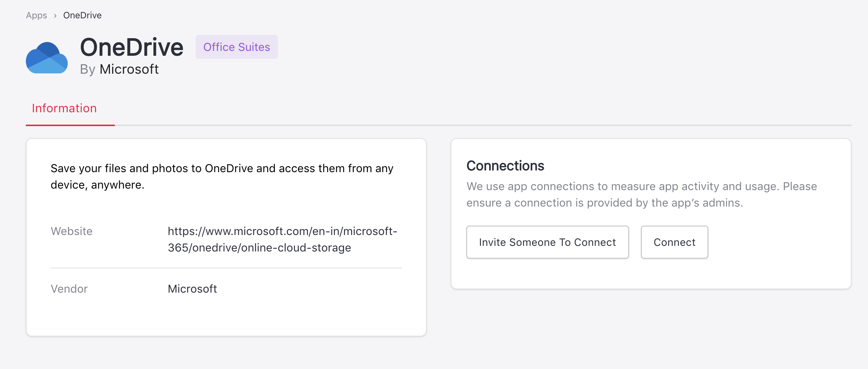Click Invite Someone To Connect button
This screenshot has width=868, height=369.
pos(548,242)
